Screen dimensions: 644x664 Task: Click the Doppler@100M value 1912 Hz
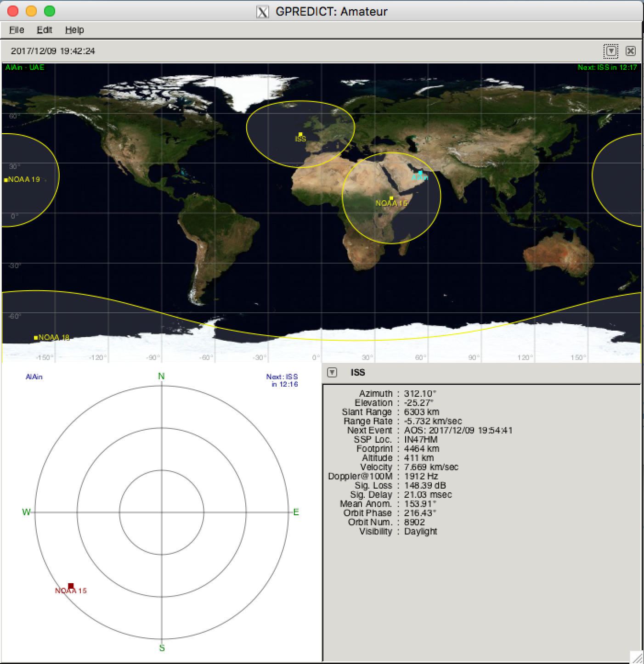421,476
